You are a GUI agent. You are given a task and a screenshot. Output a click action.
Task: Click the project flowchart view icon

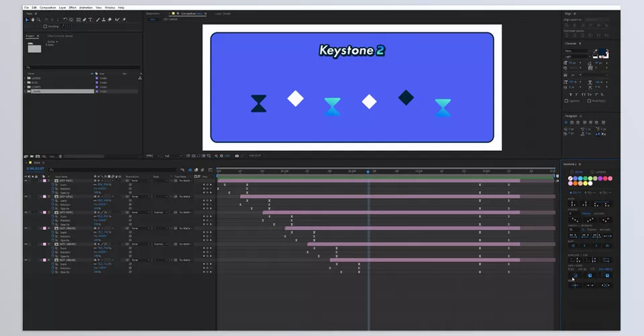(140, 78)
